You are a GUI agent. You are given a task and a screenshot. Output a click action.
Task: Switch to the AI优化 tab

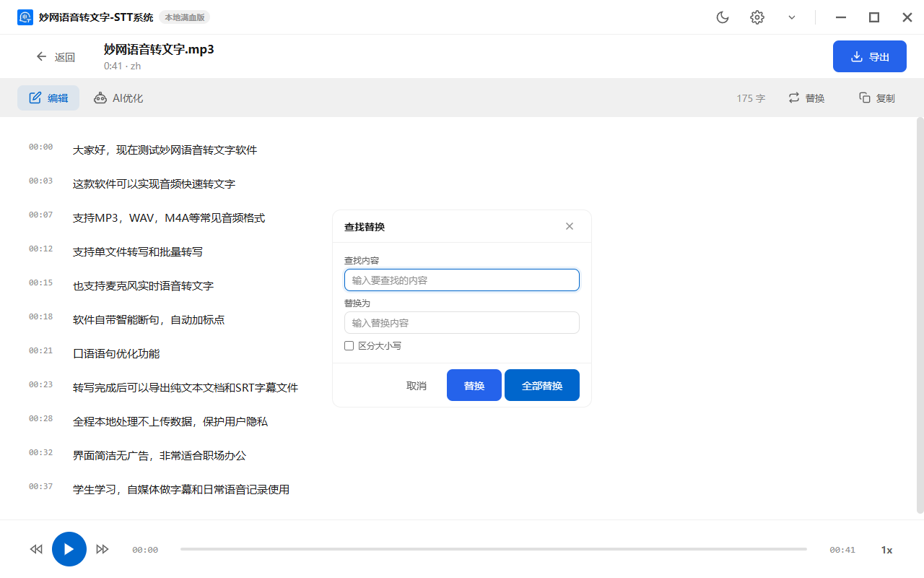pyautogui.click(x=118, y=98)
